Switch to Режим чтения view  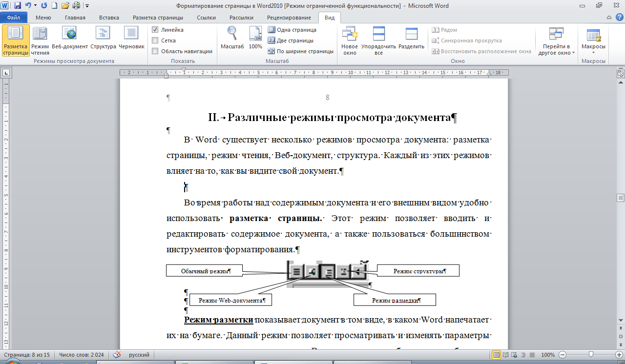[40, 40]
